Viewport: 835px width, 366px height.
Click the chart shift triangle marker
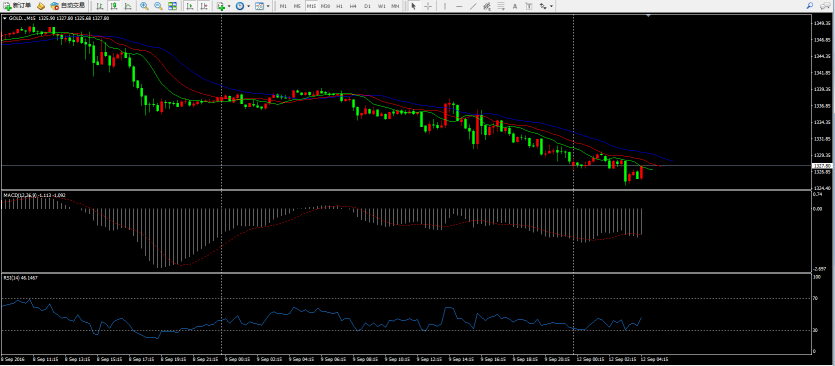(x=648, y=17)
